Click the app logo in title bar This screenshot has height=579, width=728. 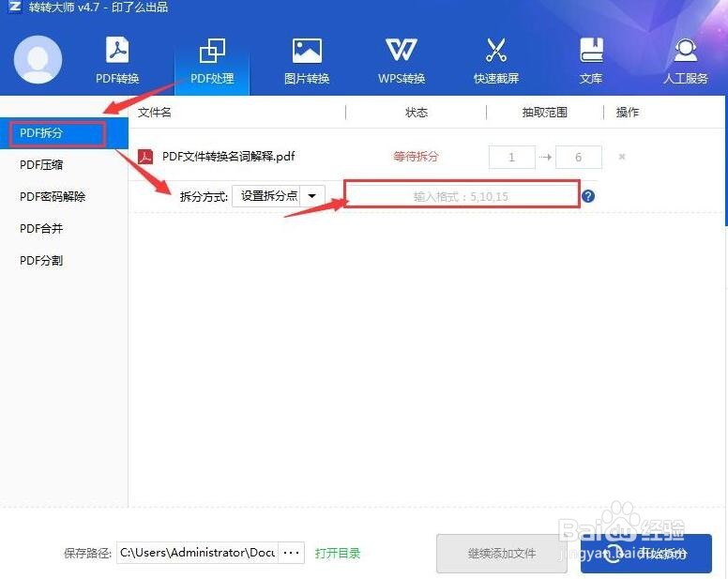click(15, 7)
